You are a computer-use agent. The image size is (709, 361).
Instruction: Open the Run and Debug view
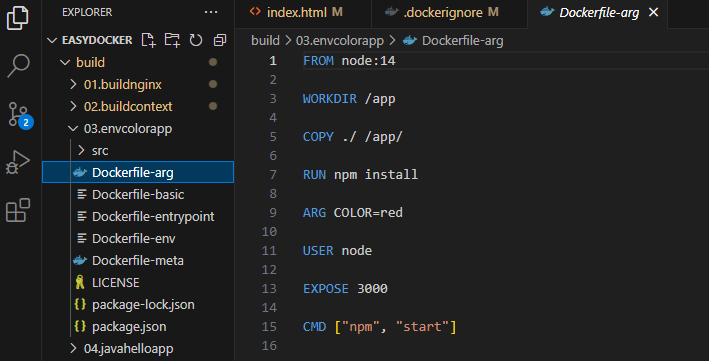click(x=18, y=162)
